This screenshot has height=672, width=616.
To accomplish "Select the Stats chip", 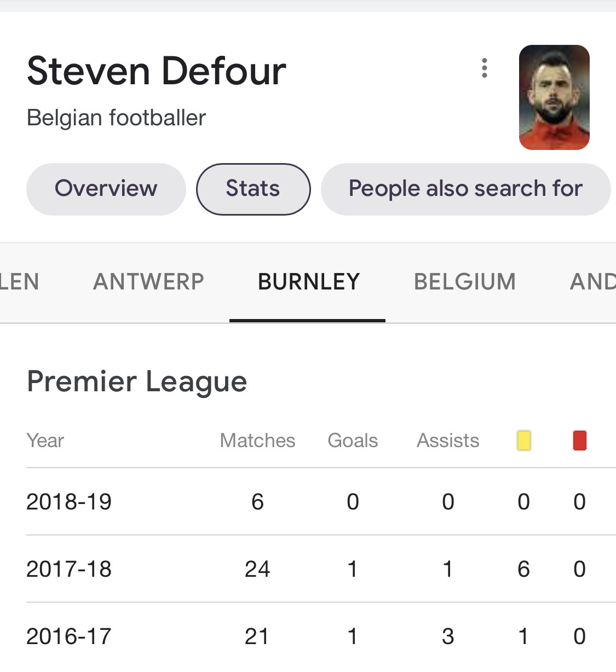I will 253,189.
